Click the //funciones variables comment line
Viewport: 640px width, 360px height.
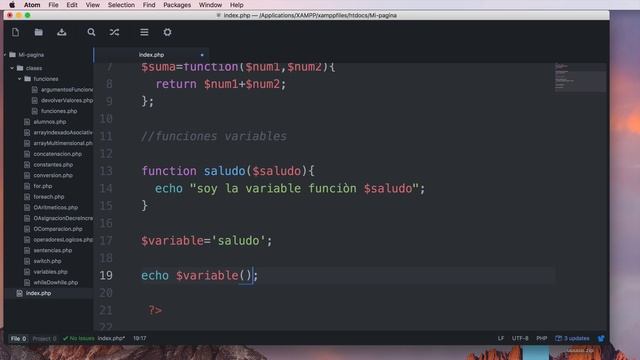click(x=214, y=136)
